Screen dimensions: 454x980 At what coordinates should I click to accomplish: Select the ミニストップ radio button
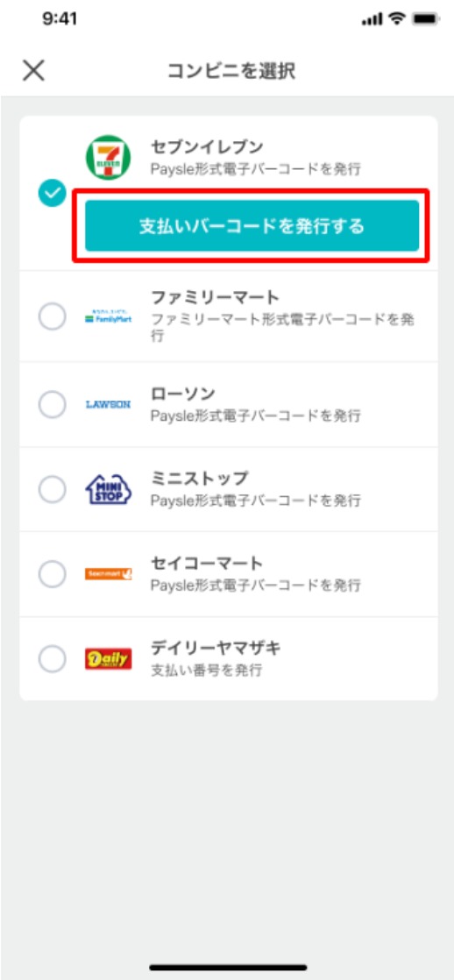point(52,489)
